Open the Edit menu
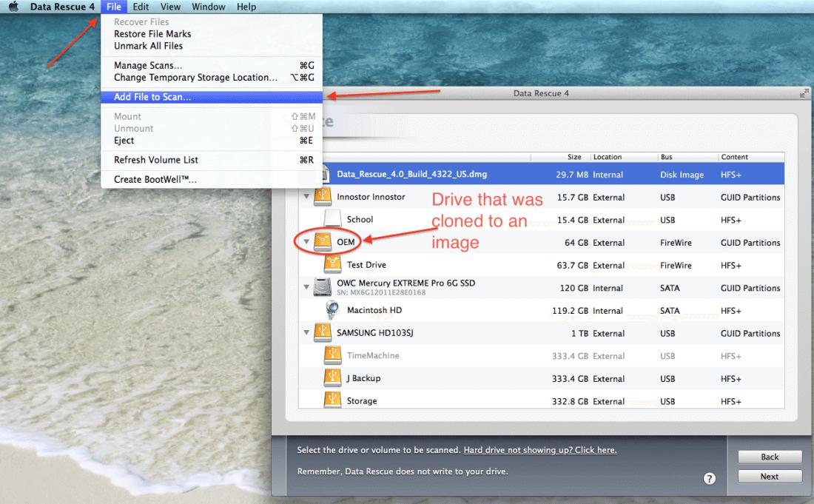The image size is (814, 504). point(141,7)
